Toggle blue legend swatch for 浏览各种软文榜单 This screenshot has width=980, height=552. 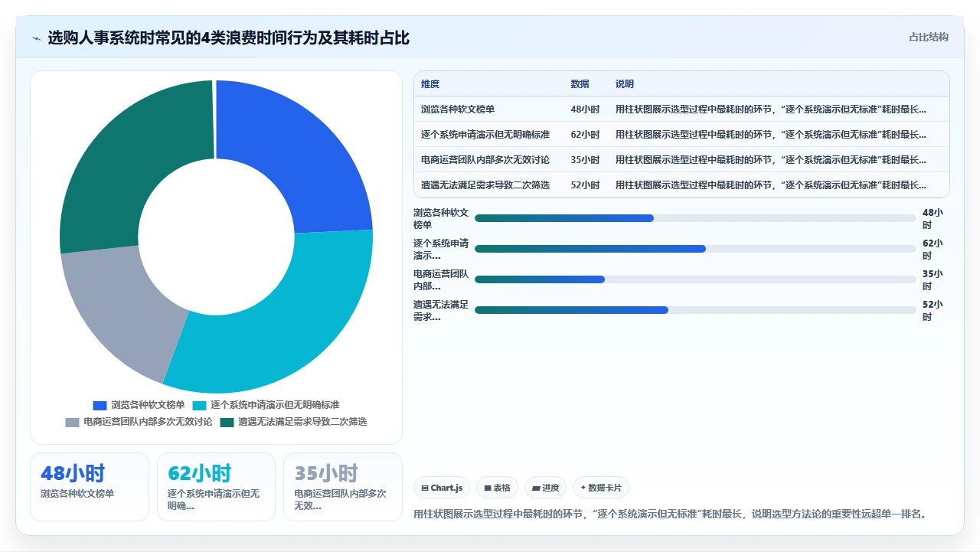(100, 405)
